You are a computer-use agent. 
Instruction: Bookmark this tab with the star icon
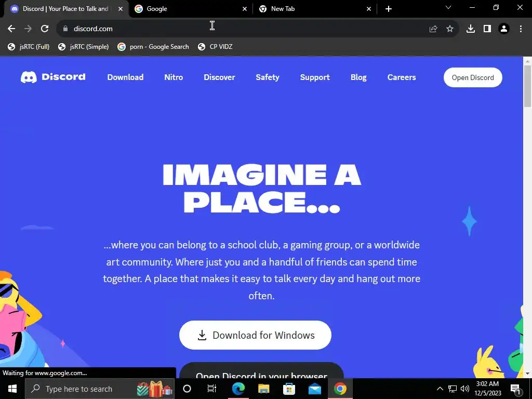coord(450,29)
